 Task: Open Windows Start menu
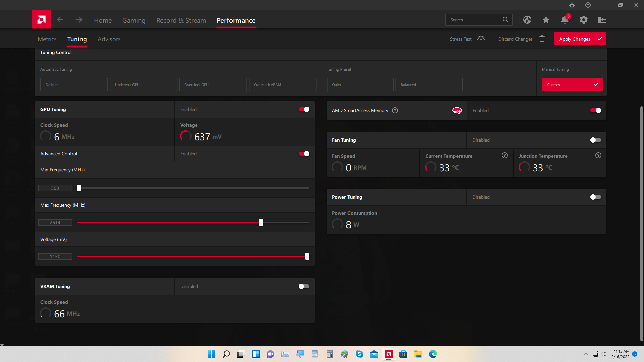211,354
